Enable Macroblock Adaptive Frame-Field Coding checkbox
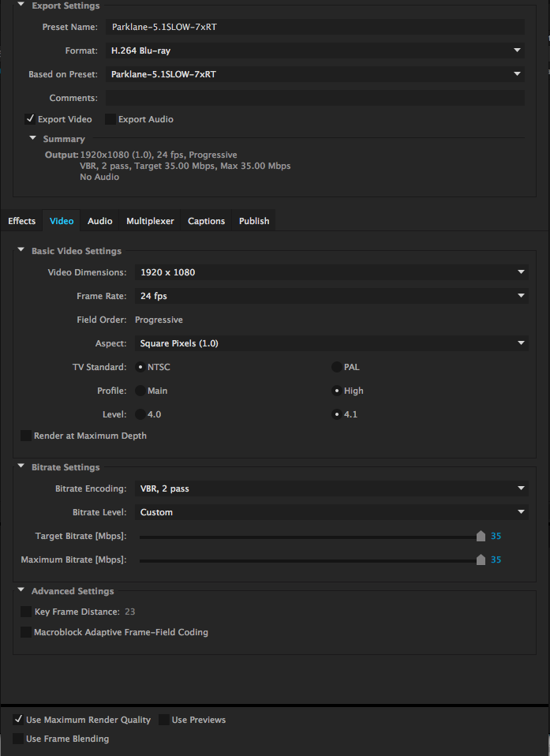The height and width of the screenshot is (756, 550). pos(26,631)
